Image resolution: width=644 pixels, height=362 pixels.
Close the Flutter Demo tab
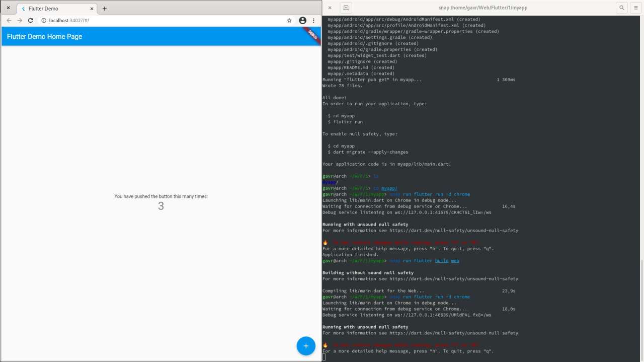pyautogui.click(x=91, y=9)
